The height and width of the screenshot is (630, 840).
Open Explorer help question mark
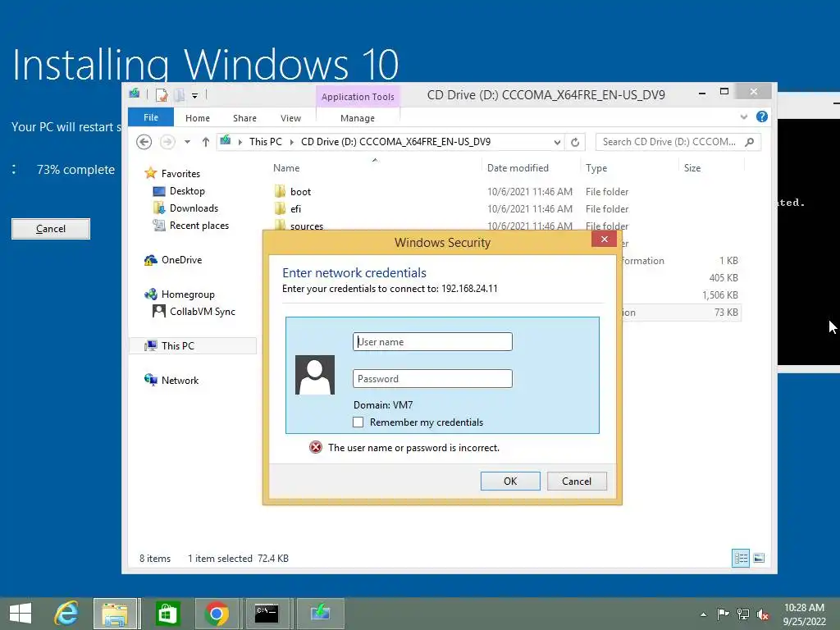coord(762,116)
